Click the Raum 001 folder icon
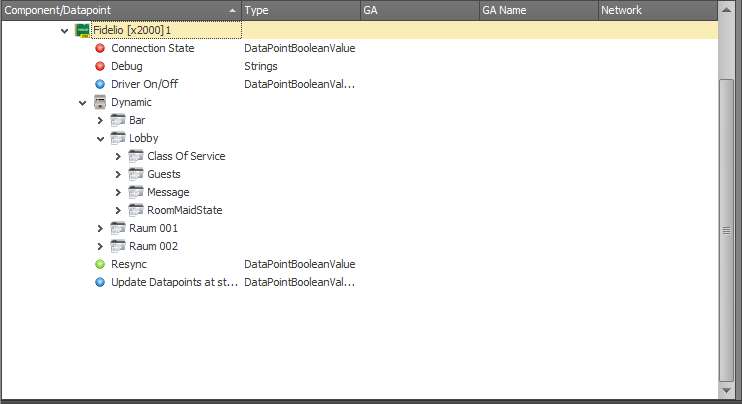This screenshot has width=742, height=404. [x=118, y=228]
